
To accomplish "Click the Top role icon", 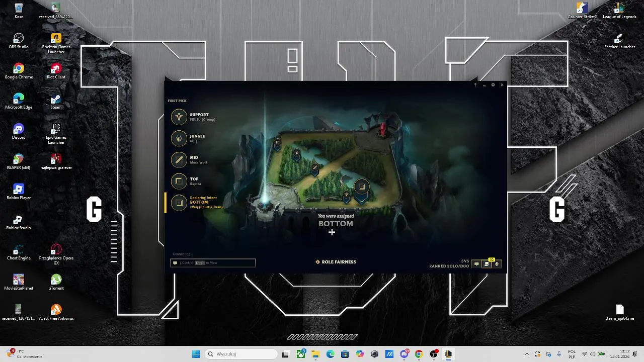I will click(x=179, y=181).
